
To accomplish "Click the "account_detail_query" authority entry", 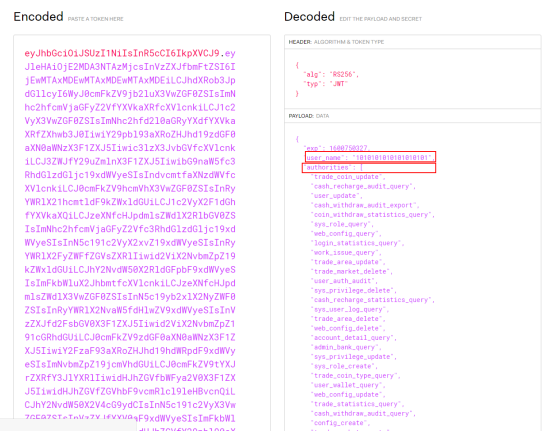I will 354,338.
